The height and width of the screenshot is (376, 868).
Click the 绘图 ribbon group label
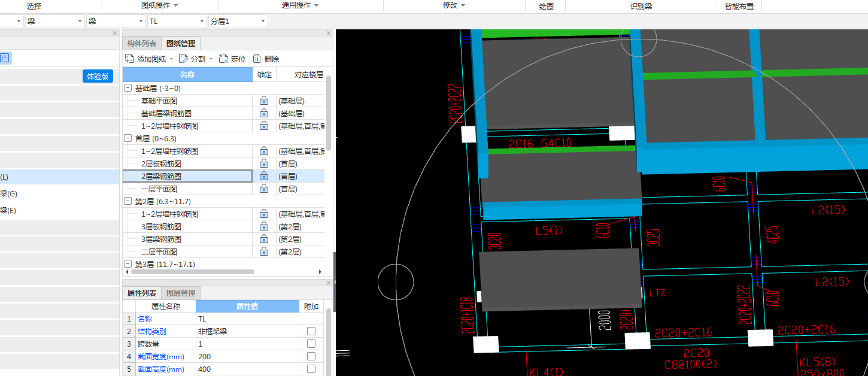(x=546, y=6)
